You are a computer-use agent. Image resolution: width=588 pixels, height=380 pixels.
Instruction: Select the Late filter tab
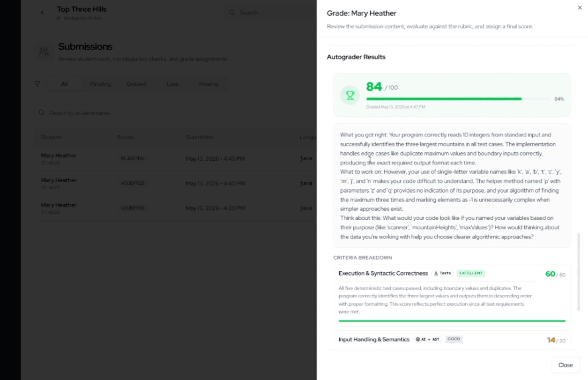(x=172, y=84)
